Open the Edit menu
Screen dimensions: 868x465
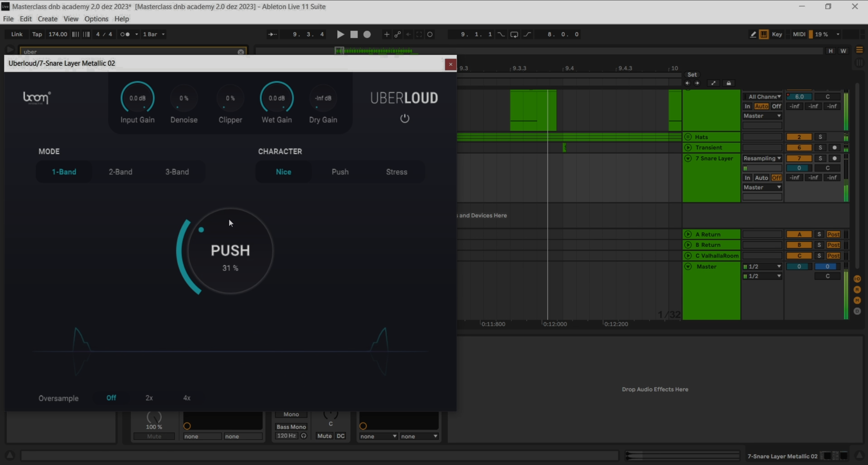pyautogui.click(x=25, y=19)
